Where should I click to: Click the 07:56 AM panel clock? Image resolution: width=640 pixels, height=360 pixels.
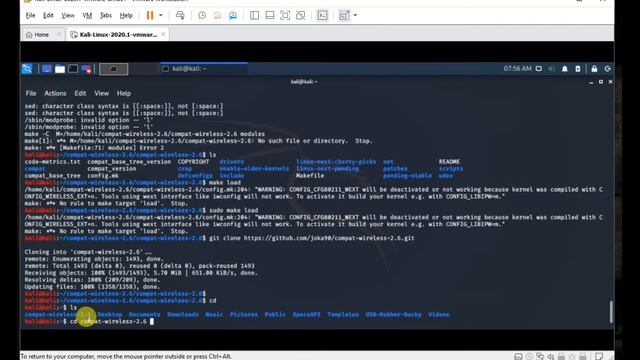tap(517, 69)
